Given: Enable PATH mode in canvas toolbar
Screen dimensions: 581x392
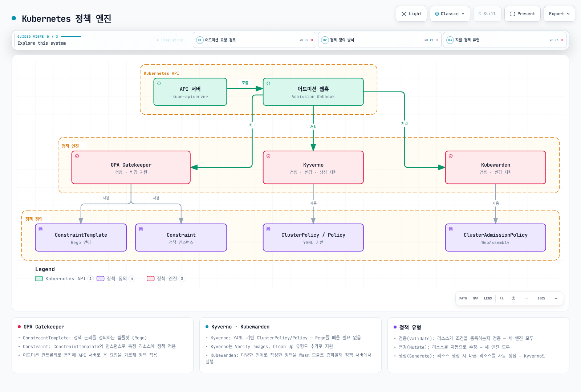Looking at the screenshot, I should (x=463, y=298).
